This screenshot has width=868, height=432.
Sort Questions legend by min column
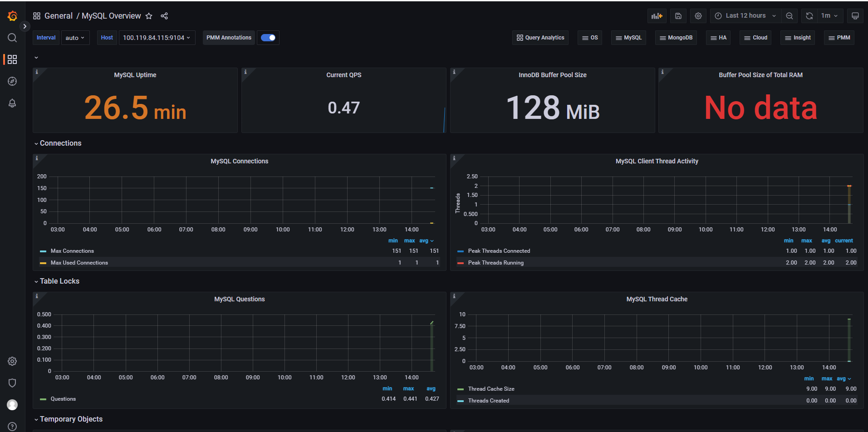(387, 388)
